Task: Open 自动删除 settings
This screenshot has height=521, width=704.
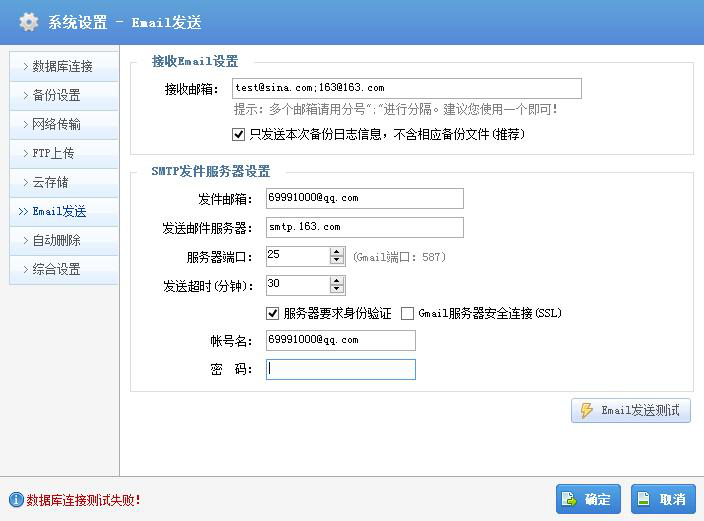Action: 64,240
